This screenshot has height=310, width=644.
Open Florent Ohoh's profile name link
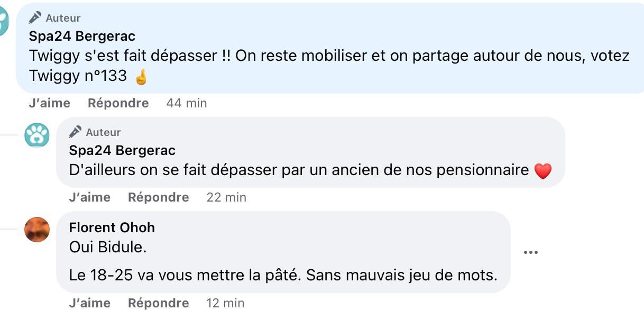click(112, 227)
